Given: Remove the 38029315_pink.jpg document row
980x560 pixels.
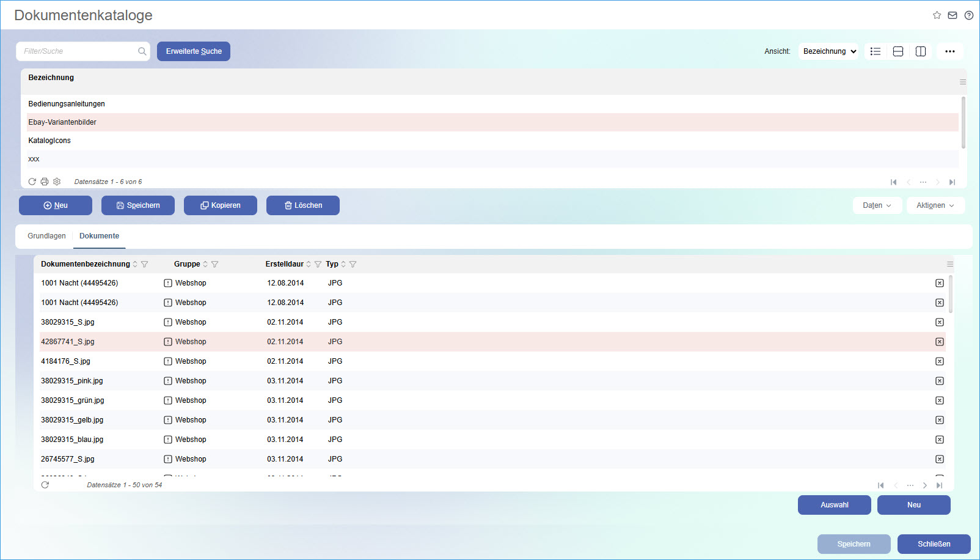Looking at the screenshot, I should (940, 381).
